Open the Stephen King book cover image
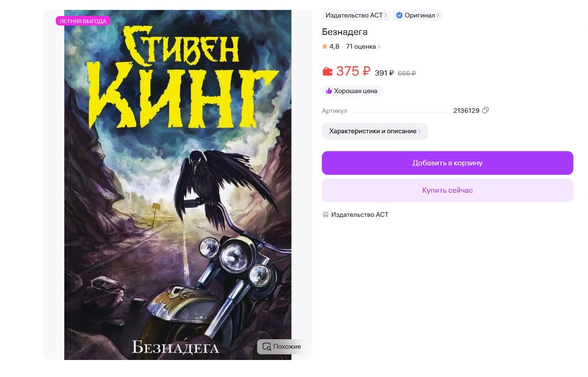588x377 pixels. point(178,185)
